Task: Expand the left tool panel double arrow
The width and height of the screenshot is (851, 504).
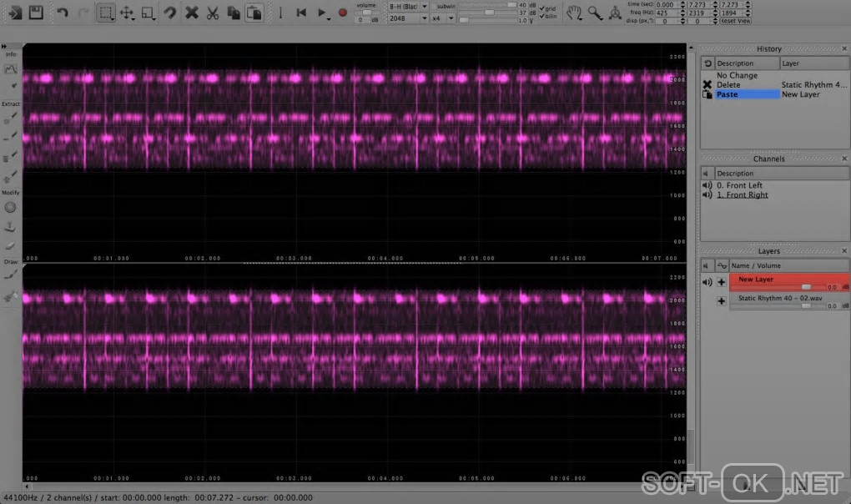Action: pyautogui.click(x=4, y=47)
